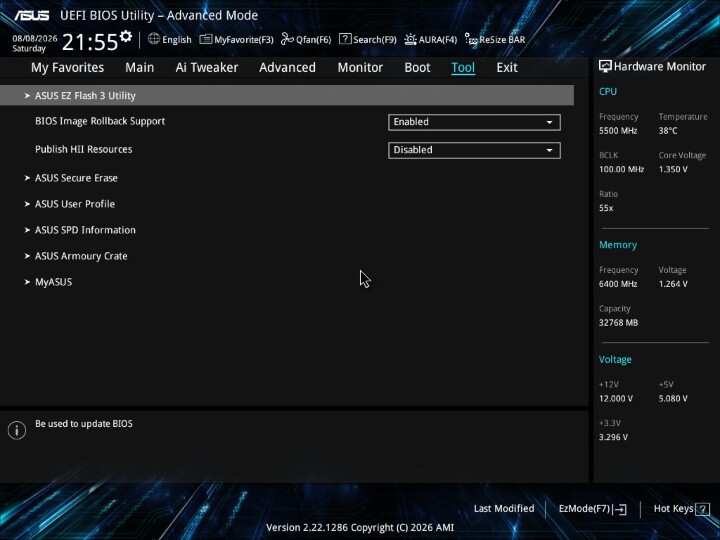Open MyFavorite(F3) list icon
This screenshot has width=720, height=540.
point(206,39)
